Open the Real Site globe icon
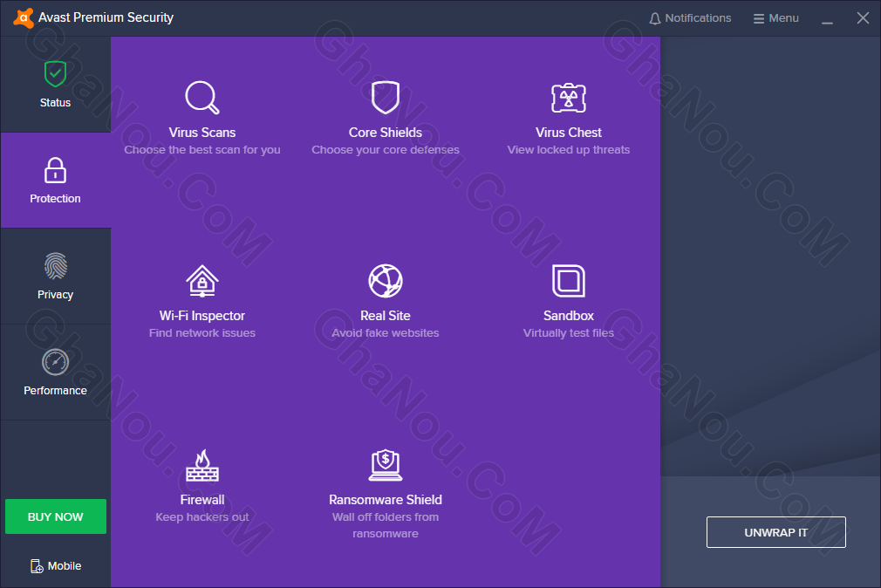 pyautogui.click(x=386, y=281)
